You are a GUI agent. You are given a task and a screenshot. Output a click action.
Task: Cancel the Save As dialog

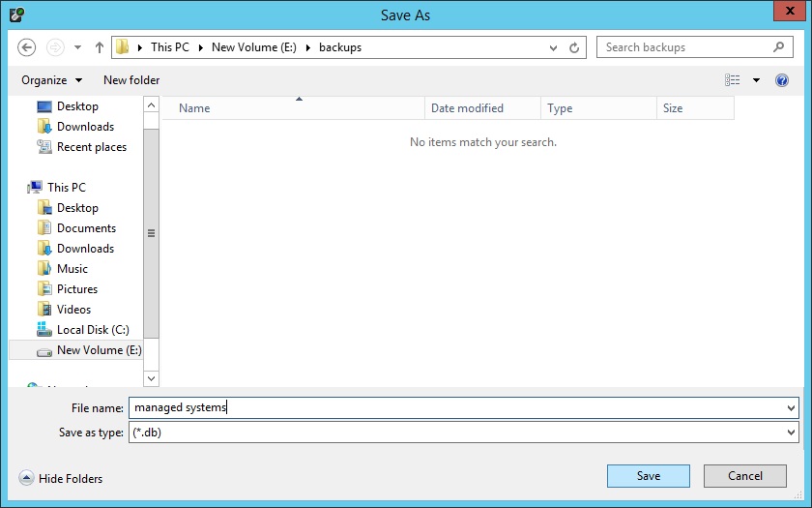click(x=744, y=476)
